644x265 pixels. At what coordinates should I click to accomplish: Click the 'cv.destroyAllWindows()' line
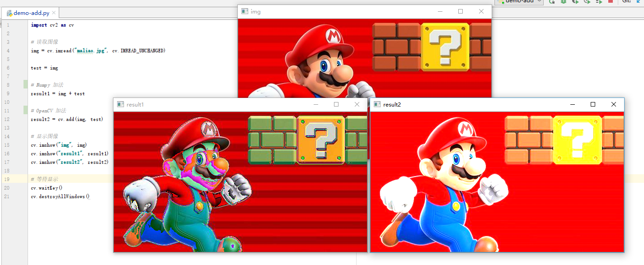61,196
